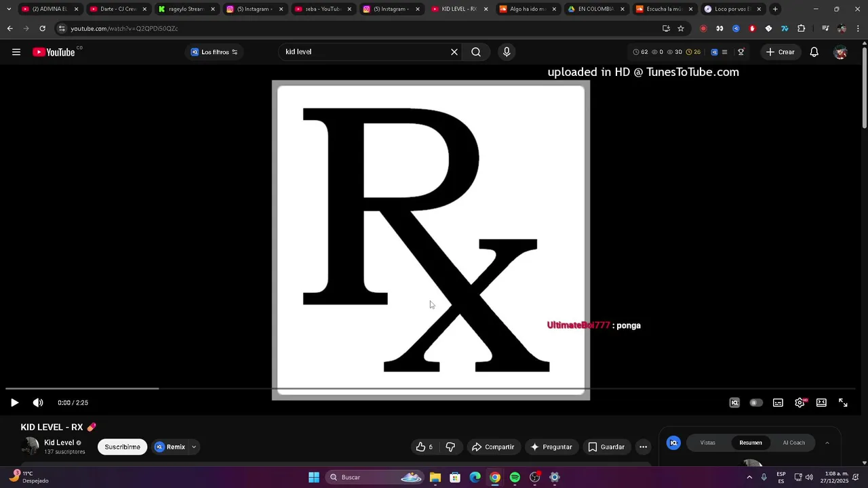Open the Kid Level channel name

tap(59, 443)
